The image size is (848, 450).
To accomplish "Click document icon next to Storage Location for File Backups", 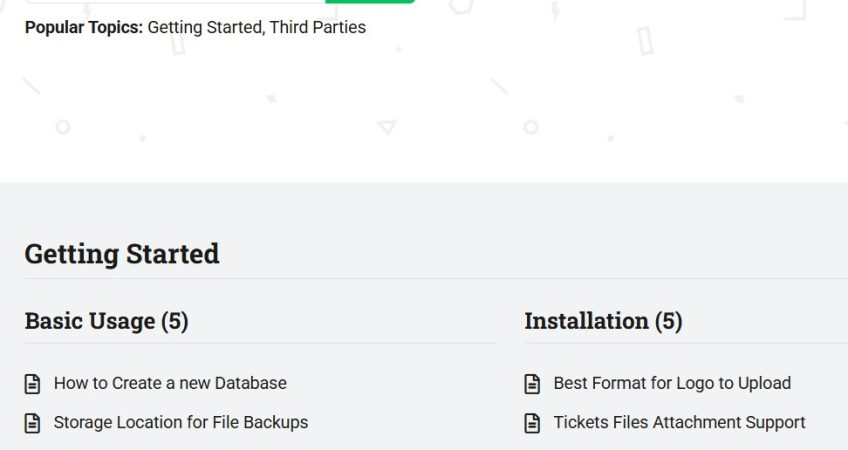I will coord(32,423).
